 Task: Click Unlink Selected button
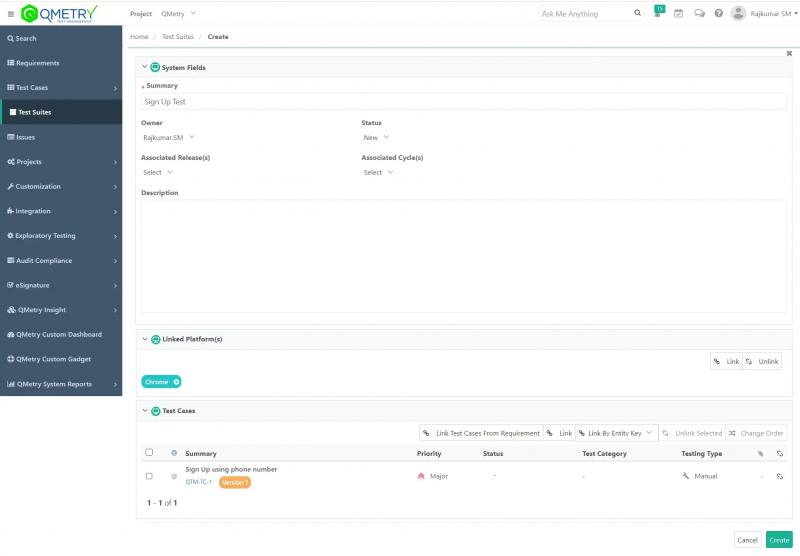(x=692, y=433)
